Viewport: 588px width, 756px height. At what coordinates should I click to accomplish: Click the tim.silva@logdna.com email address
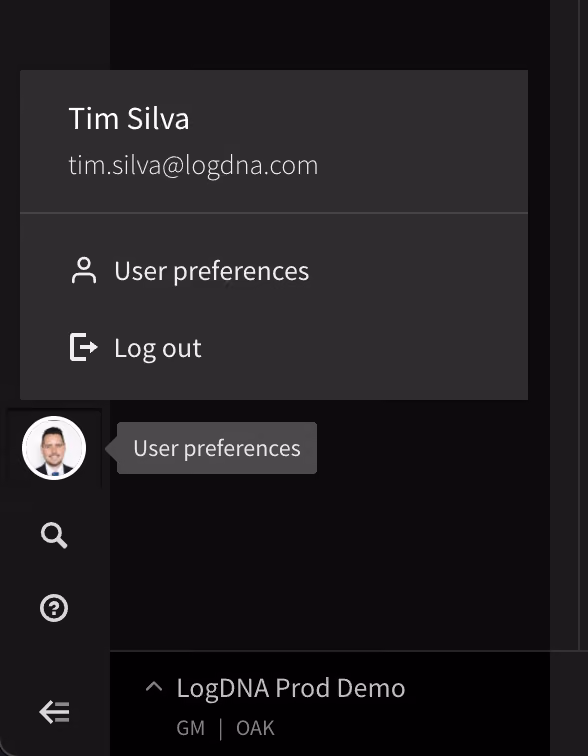click(x=193, y=165)
